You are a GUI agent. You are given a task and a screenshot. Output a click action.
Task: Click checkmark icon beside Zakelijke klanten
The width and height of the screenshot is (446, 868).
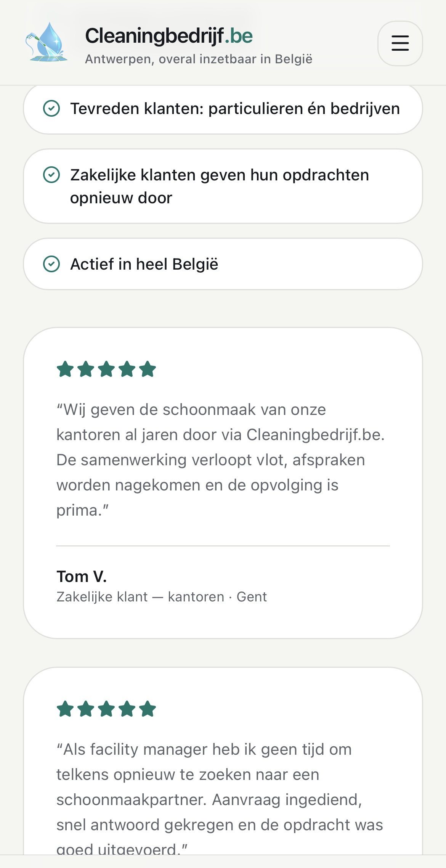(x=51, y=175)
